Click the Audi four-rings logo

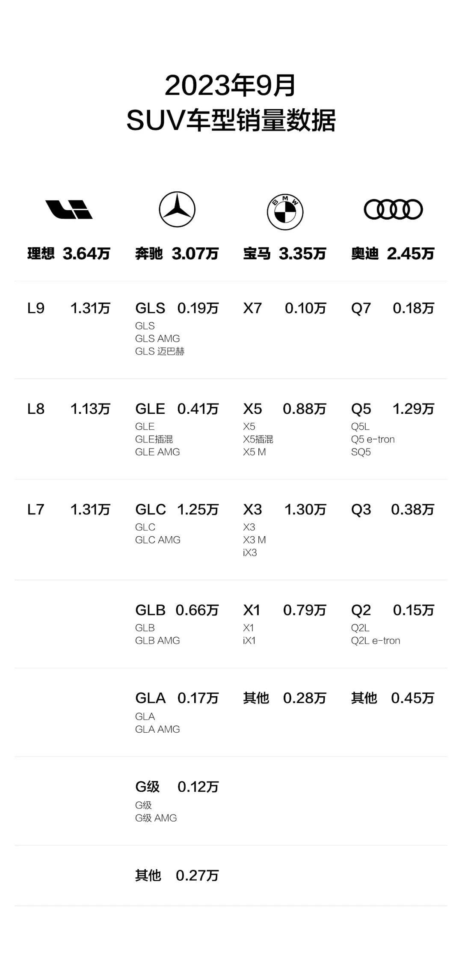[x=393, y=209]
